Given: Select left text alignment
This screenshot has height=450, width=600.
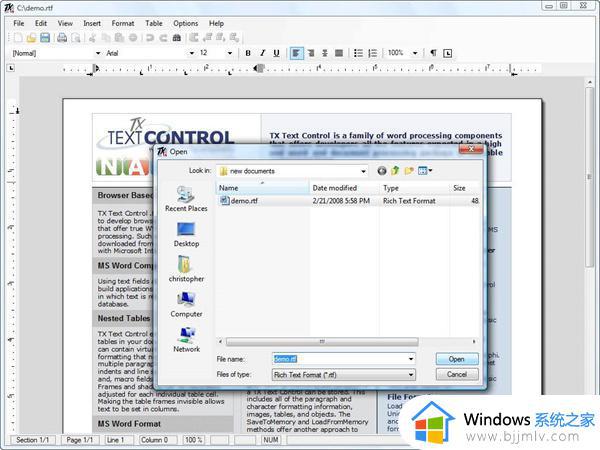Looking at the screenshot, I should [x=297, y=53].
